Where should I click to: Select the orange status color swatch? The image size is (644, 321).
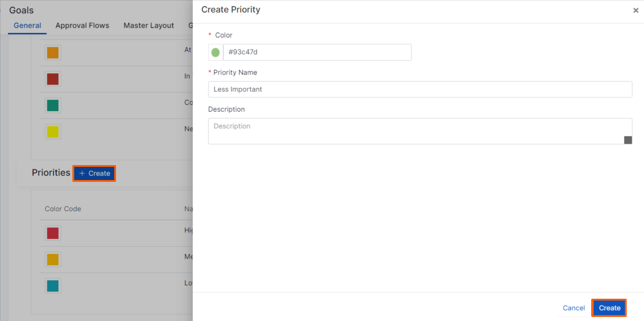click(53, 52)
